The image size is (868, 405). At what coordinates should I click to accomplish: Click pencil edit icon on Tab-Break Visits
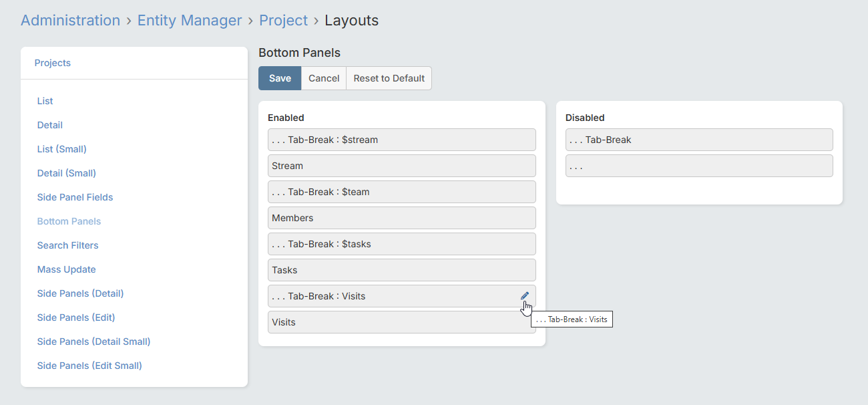pos(525,295)
